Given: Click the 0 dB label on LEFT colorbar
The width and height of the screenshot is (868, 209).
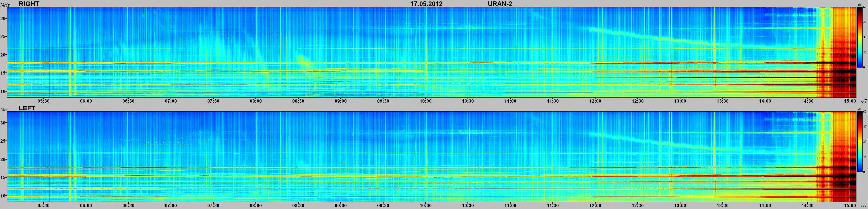Looking at the screenshot, I should 864,172.
